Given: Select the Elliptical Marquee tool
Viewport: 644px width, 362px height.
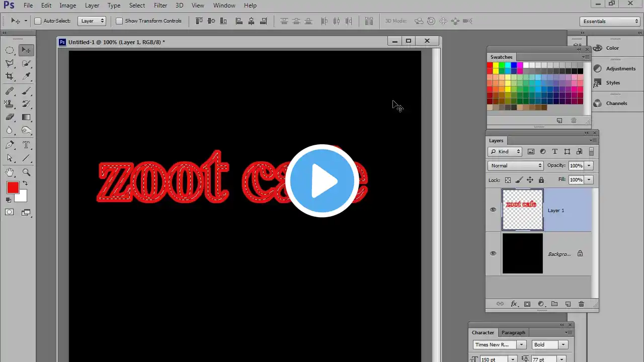Looking at the screenshot, I should click(10, 50).
